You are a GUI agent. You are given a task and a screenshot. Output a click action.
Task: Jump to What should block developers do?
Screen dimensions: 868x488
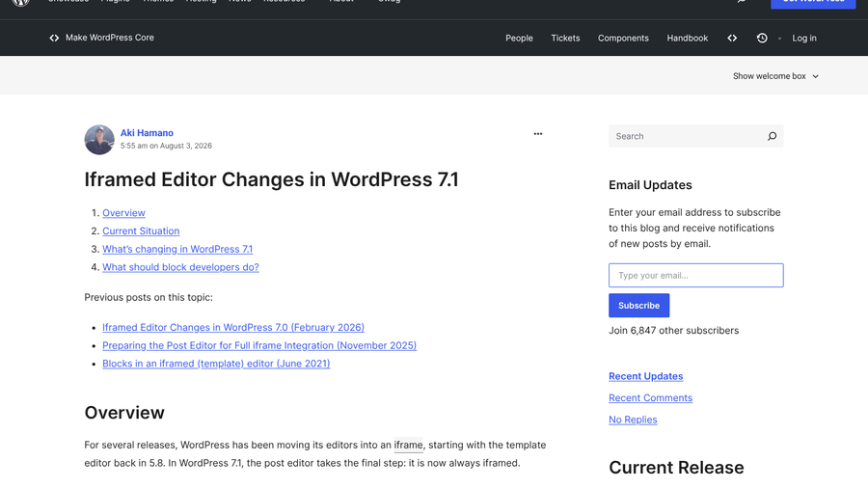(x=180, y=267)
